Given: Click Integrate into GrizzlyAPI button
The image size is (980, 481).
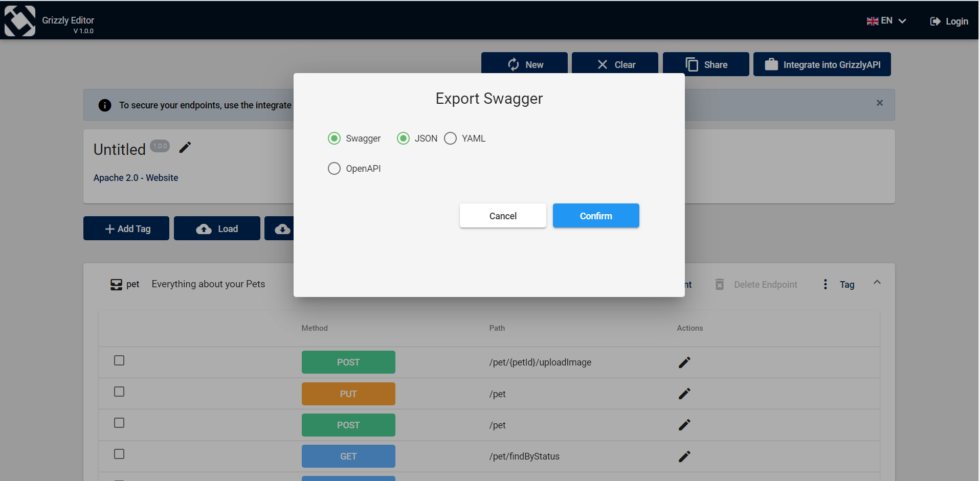Looking at the screenshot, I should click(822, 64).
